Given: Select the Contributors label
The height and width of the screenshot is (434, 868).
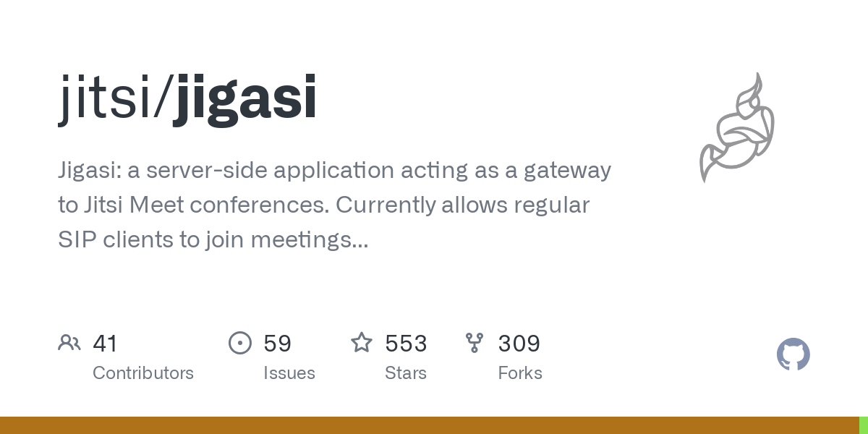Looking at the screenshot, I should tap(143, 373).
